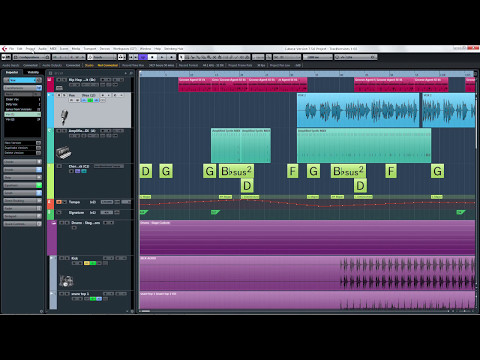Click the Studio Not Connected status text
Viewport: 480px width, 360px height.
click(101, 65)
